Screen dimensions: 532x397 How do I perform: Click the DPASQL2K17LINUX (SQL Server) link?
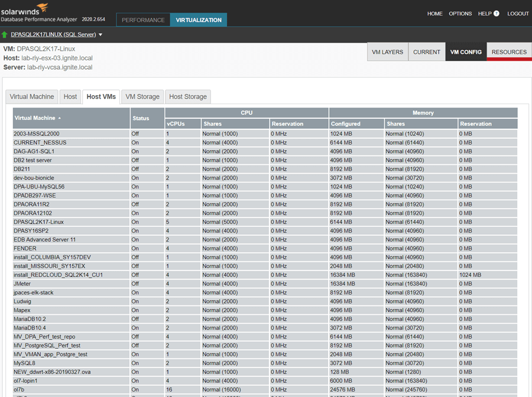[x=53, y=35]
